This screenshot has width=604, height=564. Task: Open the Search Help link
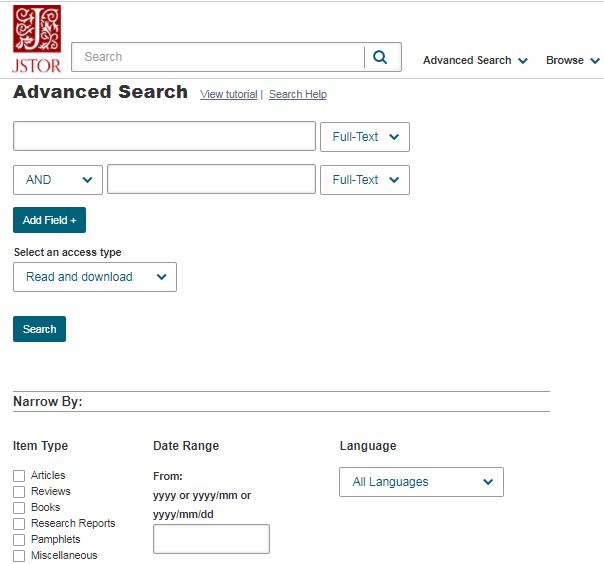[x=298, y=94]
